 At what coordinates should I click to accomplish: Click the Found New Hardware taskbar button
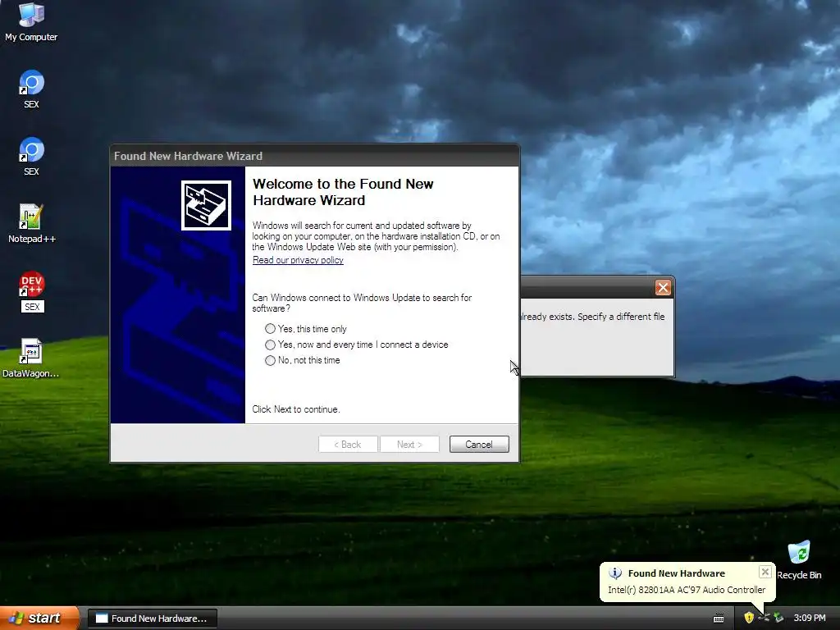coord(152,619)
